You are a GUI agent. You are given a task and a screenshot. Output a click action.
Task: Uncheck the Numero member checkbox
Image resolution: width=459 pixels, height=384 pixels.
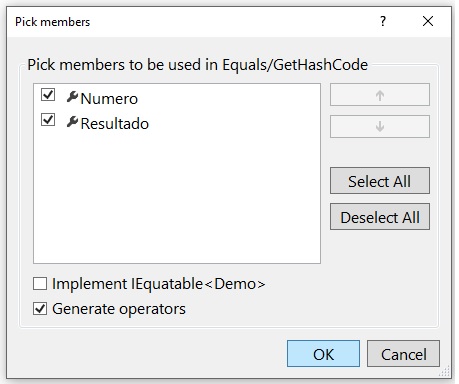(48, 94)
